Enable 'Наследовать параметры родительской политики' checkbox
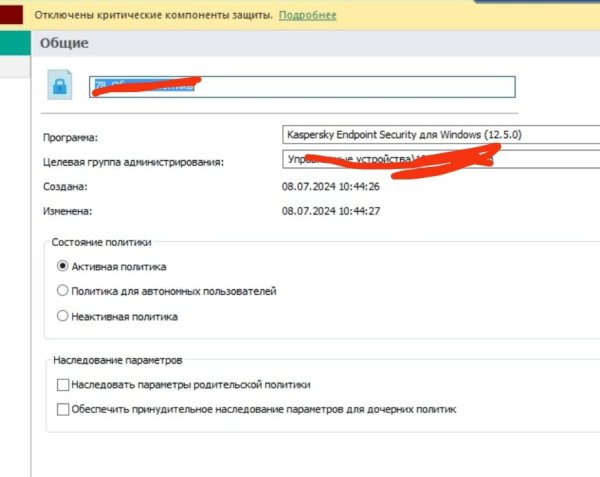 [63, 384]
